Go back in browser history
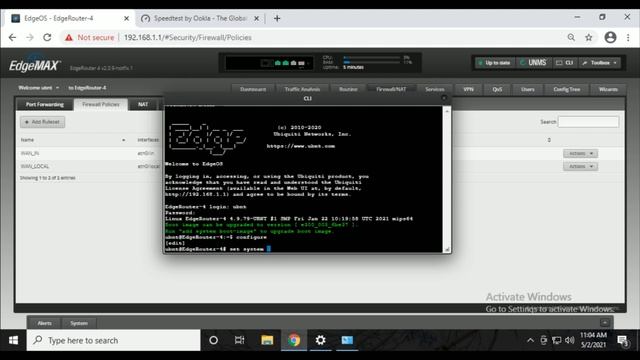The width and height of the screenshot is (640, 360). pyautogui.click(x=12, y=38)
